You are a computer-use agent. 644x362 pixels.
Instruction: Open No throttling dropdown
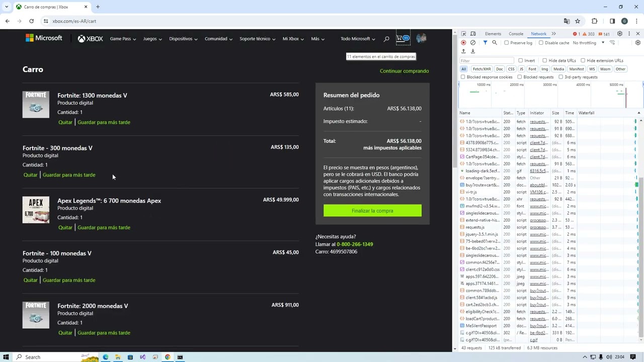pos(588,43)
